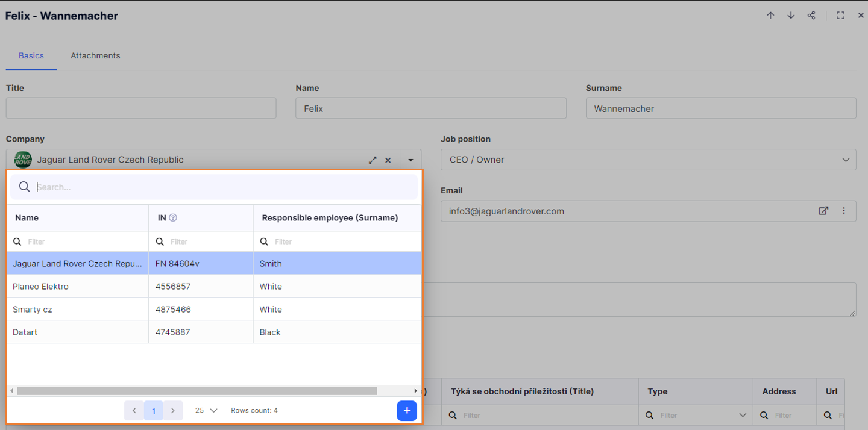Click the IN column filter field
This screenshot has width=868, height=430.
point(201,241)
